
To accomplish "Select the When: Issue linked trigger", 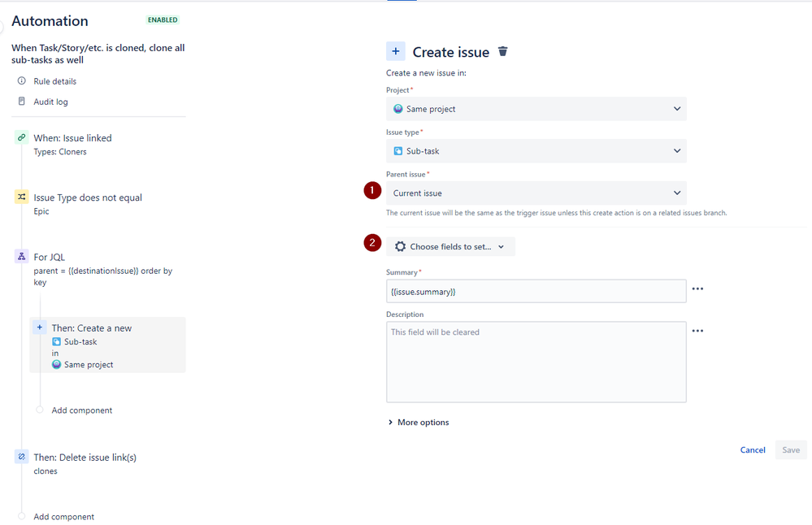I will click(72, 137).
